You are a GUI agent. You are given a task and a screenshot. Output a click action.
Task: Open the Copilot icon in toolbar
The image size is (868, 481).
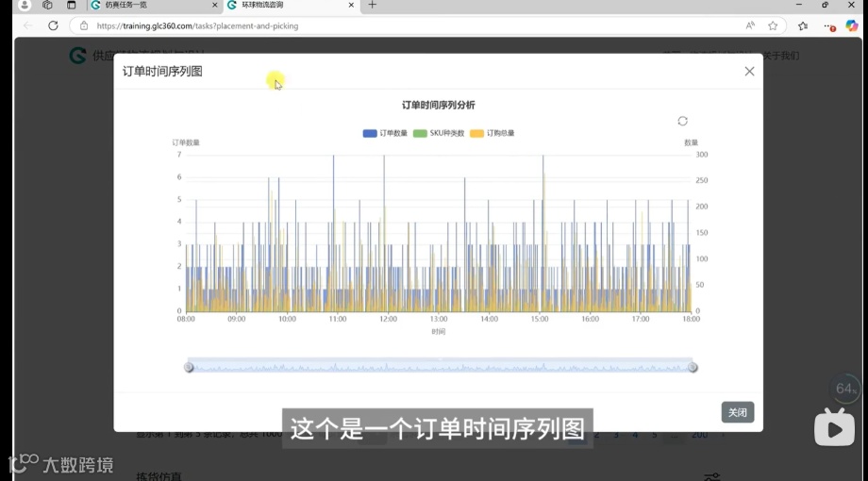point(851,25)
